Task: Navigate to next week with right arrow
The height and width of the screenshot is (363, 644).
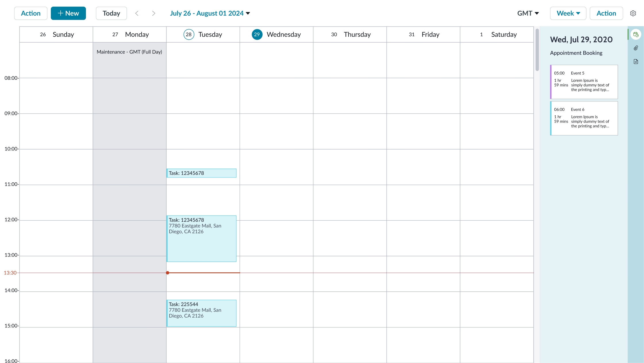Action: pyautogui.click(x=154, y=13)
